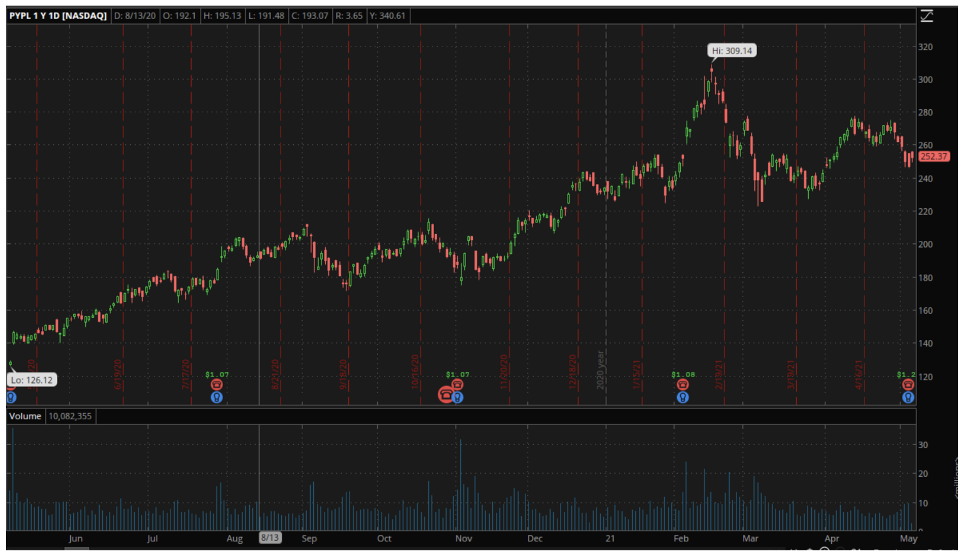Click the red 252.37 last price label
The height and width of the screenshot is (560, 970).
(934, 157)
